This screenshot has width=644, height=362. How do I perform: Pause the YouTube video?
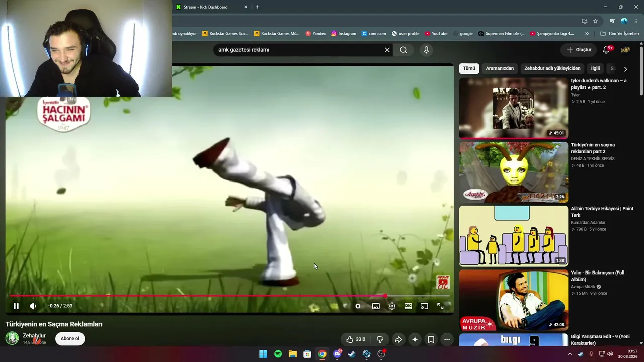[x=16, y=306]
